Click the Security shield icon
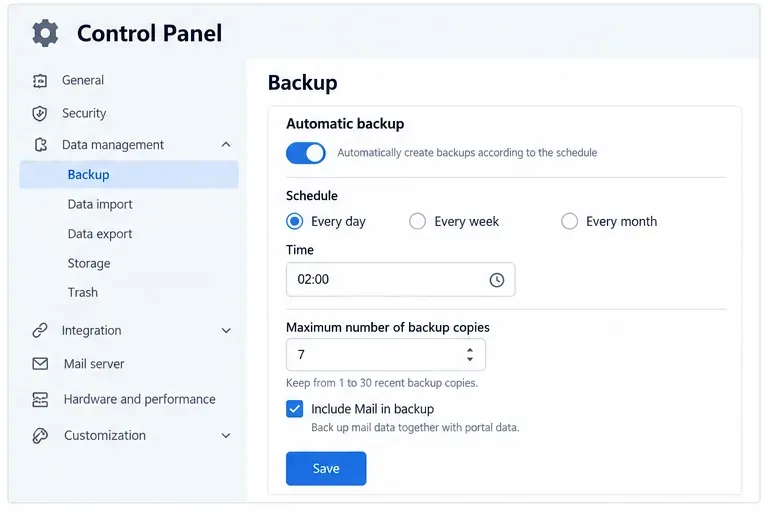 pos(40,113)
